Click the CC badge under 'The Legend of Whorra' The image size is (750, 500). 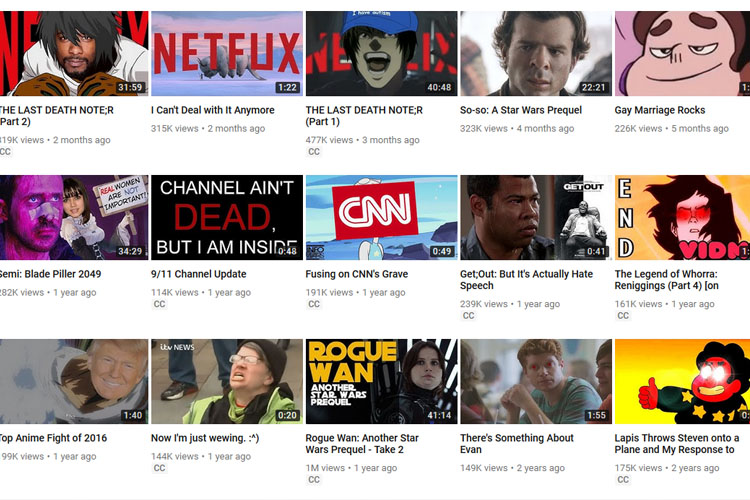point(623,315)
